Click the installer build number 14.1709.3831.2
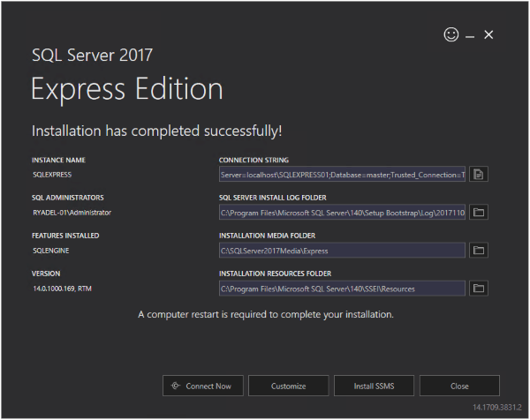The width and height of the screenshot is (530, 420). click(x=496, y=407)
